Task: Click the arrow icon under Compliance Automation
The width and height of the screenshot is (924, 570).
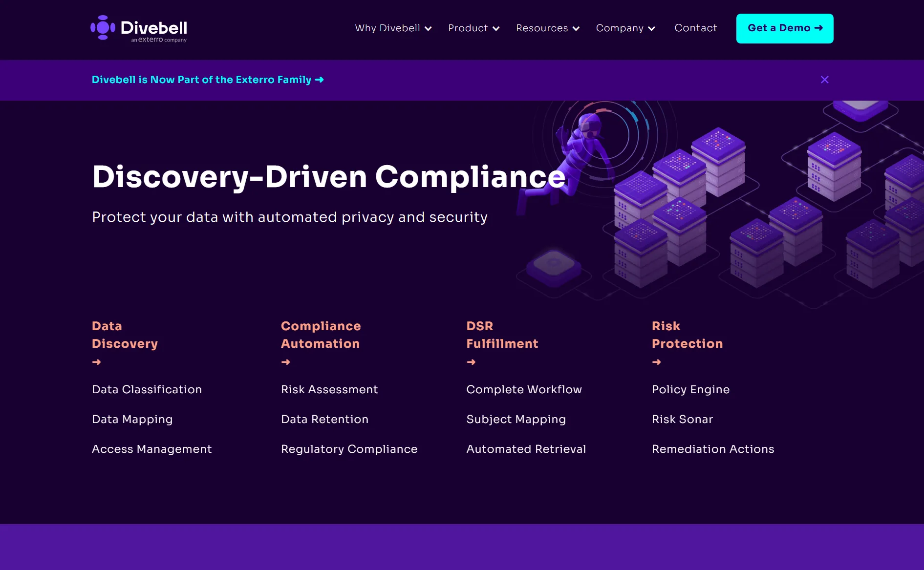Action: click(285, 362)
